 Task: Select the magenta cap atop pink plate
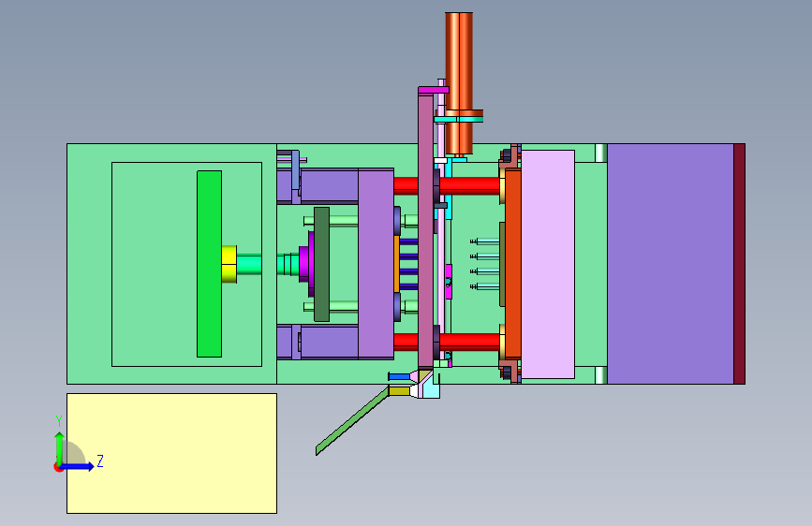pos(434,90)
